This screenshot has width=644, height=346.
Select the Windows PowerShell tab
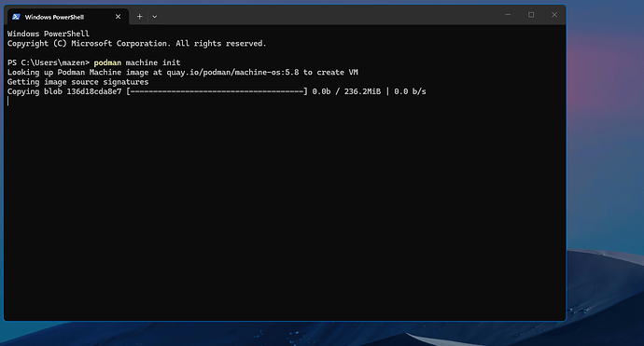[x=68, y=17]
